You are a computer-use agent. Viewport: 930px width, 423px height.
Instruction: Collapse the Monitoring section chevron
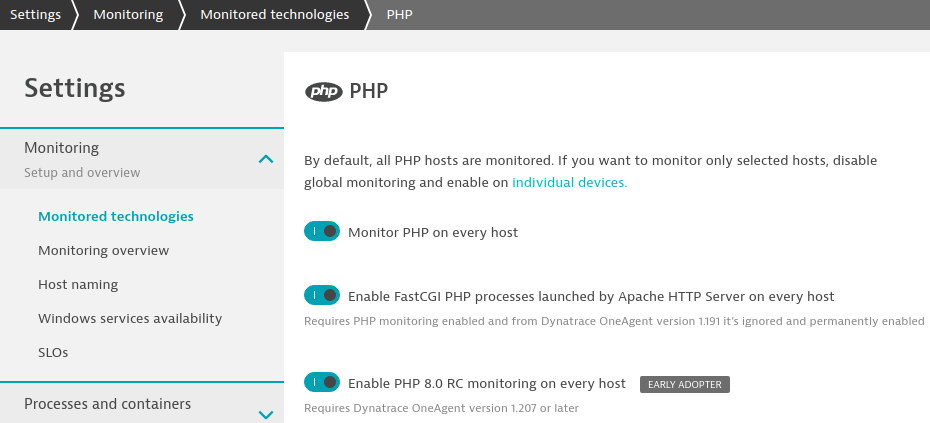coord(266,159)
